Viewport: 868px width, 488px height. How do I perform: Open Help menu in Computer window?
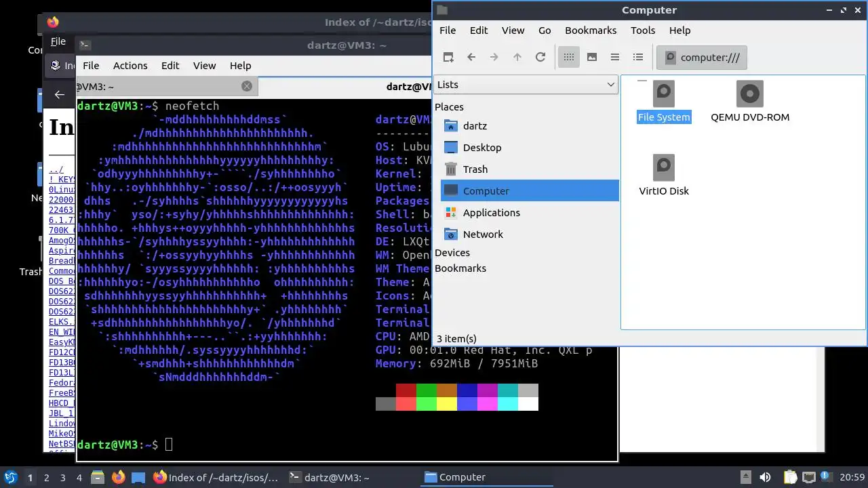tap(679, 30)
